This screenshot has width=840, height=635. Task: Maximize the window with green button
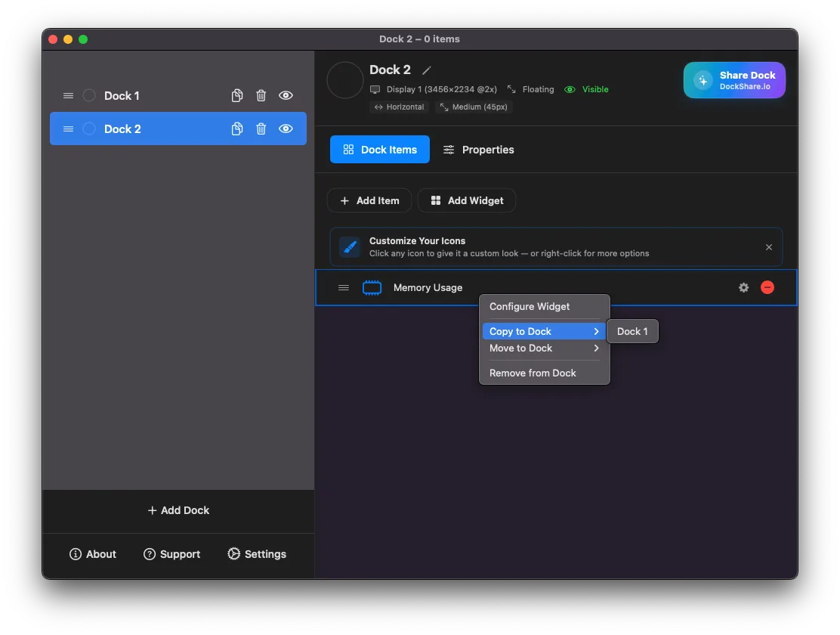click(x=83, y=39)
